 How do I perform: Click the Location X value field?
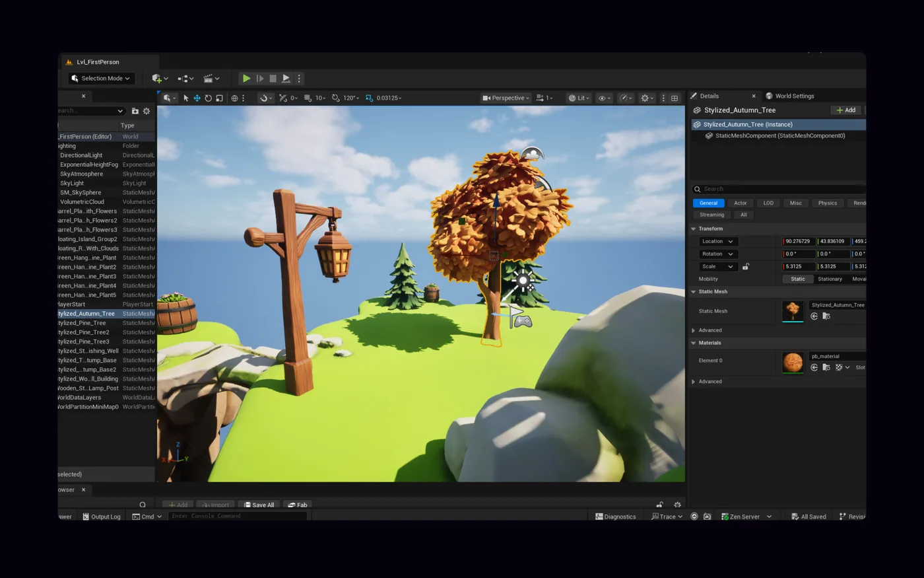coord(799,241)
